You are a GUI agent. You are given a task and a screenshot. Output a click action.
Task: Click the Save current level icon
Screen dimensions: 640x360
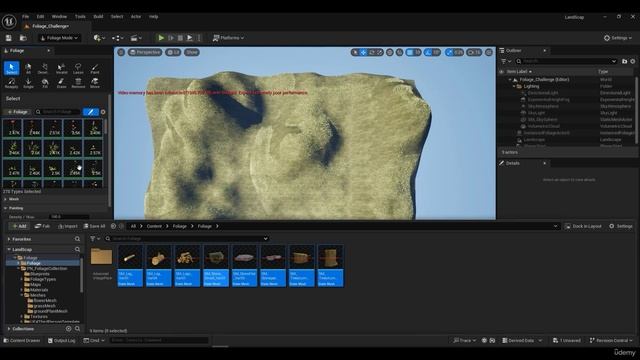click(9, 38)
